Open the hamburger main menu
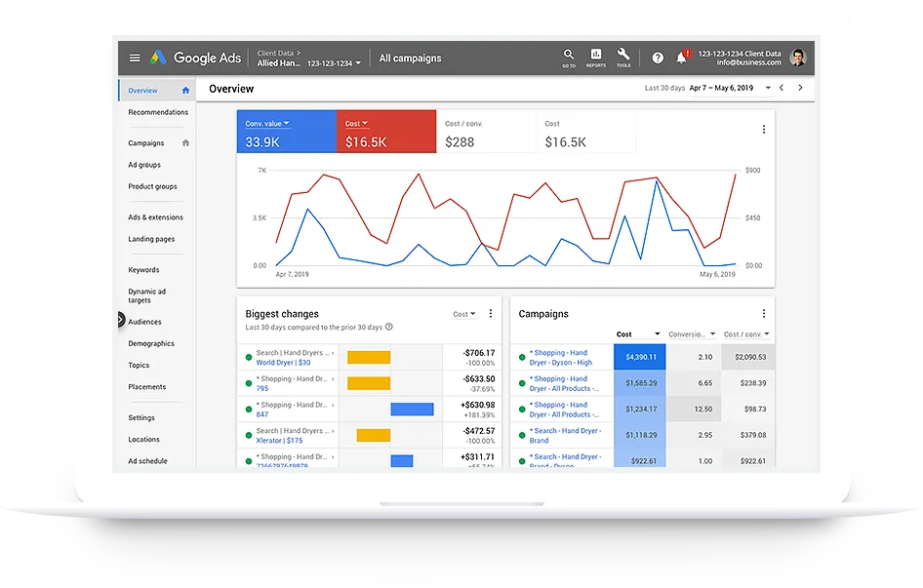Viewport: 923px width, 588px height. 135,59
